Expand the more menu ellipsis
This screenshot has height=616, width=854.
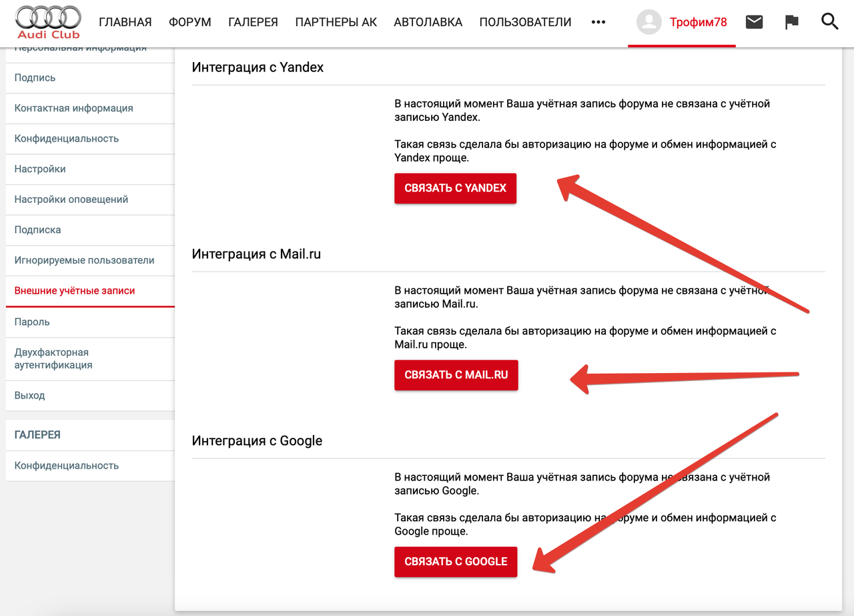(x=598, y=22)
